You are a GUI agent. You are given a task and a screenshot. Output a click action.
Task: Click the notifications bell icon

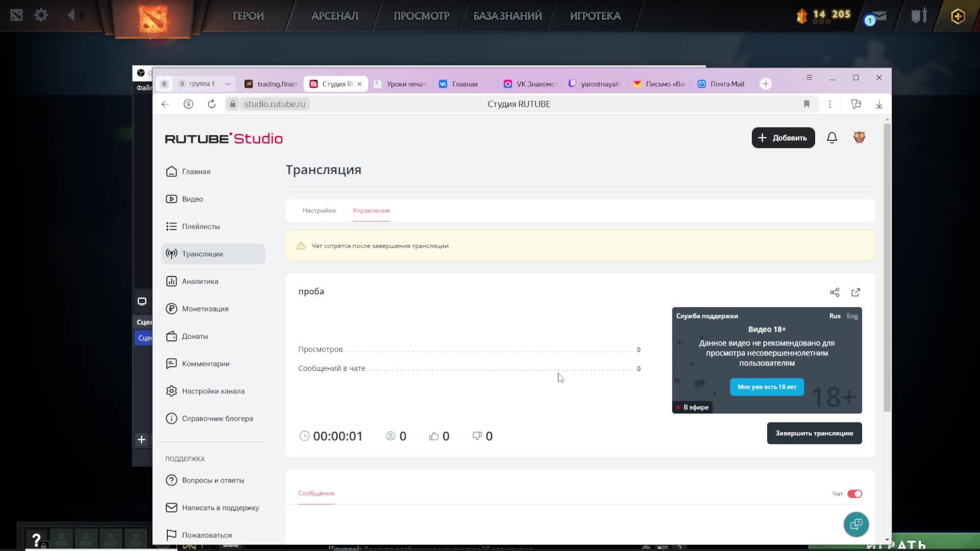pyautogui.click(x=832, y=138)
